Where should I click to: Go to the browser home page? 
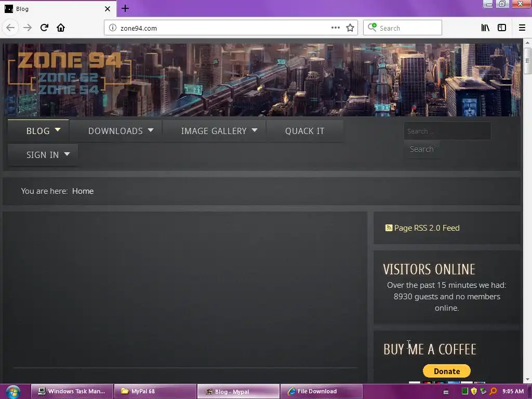[61, 28]
